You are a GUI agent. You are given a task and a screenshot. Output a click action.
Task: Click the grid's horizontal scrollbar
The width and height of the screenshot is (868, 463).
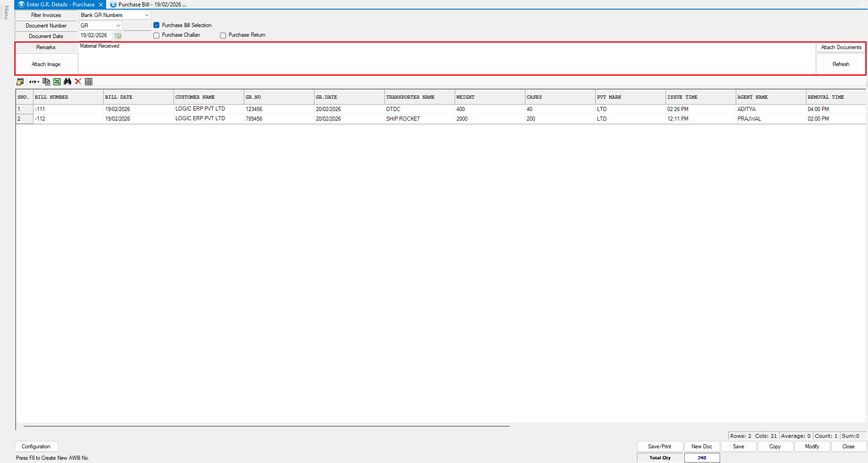266,426
